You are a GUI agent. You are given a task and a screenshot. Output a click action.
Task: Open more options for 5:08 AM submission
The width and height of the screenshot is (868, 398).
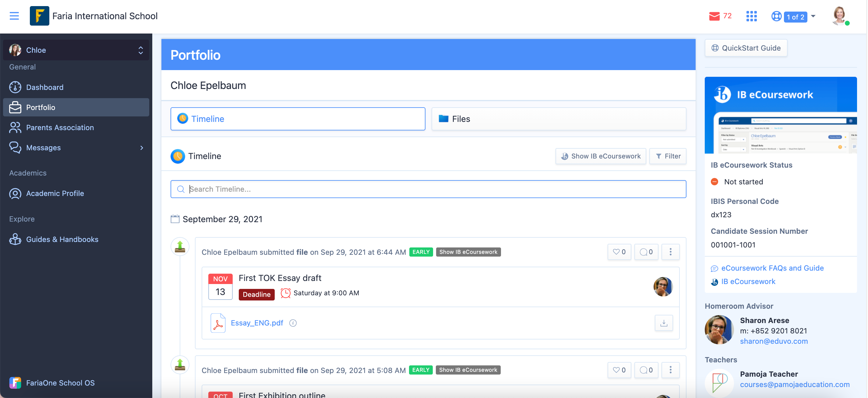(670, 370)
